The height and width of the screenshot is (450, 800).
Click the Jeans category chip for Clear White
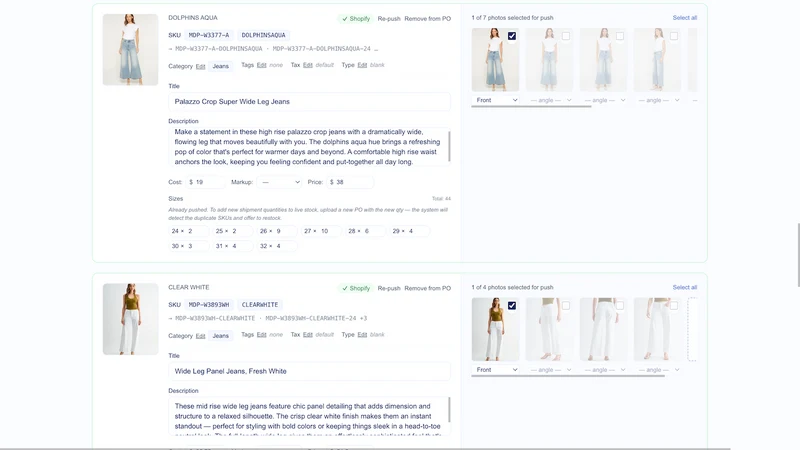(220, 336)
